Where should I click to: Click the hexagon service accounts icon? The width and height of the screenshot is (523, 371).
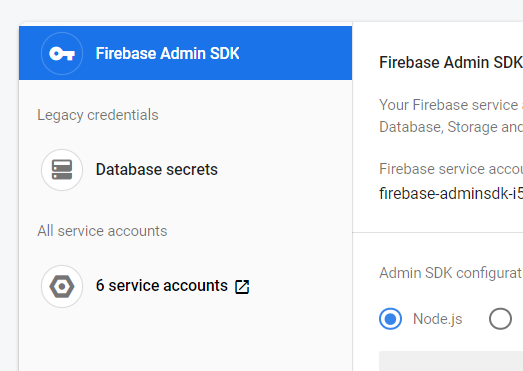(x=62, y=286)
